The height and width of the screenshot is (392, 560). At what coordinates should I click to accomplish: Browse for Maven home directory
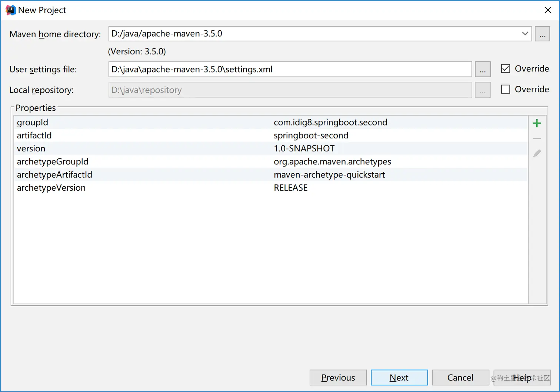[x=542, y=34]
